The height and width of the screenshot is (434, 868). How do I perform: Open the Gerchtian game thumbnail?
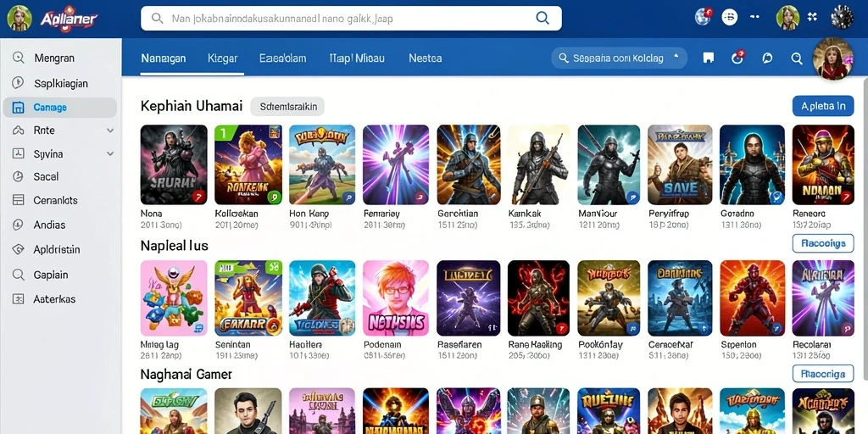pos(469,165)
